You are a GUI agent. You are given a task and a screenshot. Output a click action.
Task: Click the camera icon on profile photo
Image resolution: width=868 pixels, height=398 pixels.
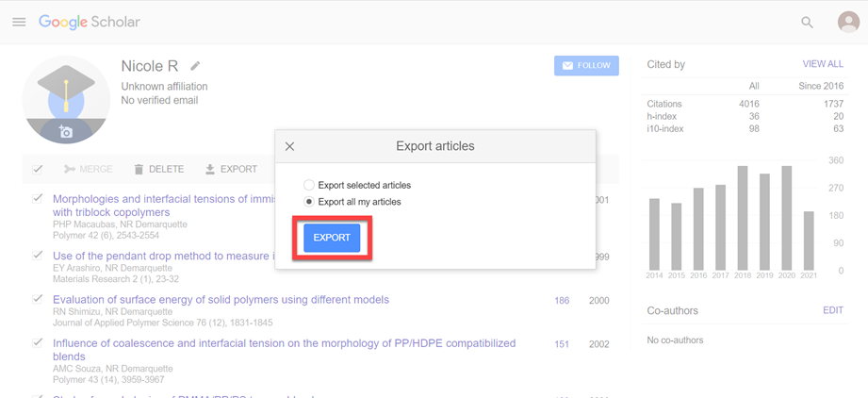pos(66,132)
